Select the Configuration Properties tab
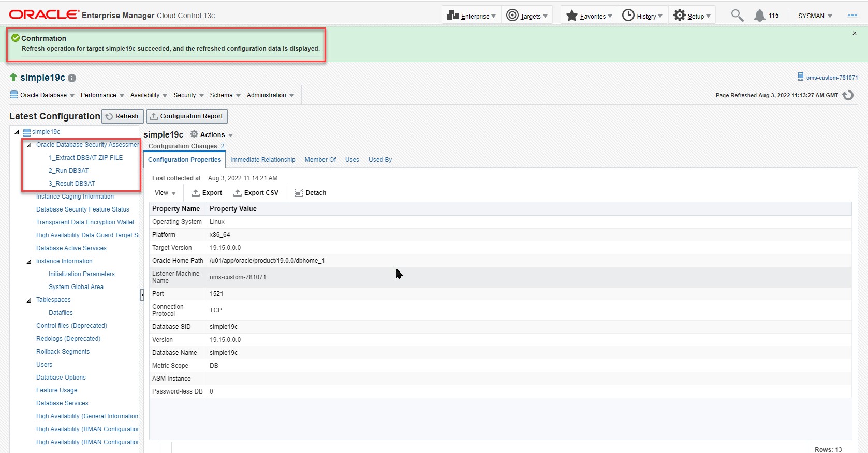Screen dimensions: 868x453 185,160
